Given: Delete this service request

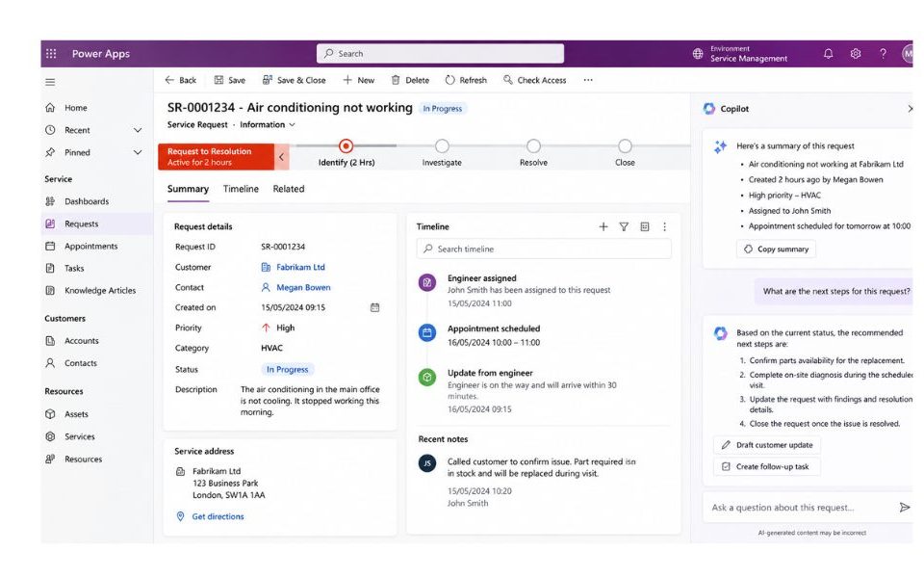Looking at the screenshot, I should [x=410, y=80].
